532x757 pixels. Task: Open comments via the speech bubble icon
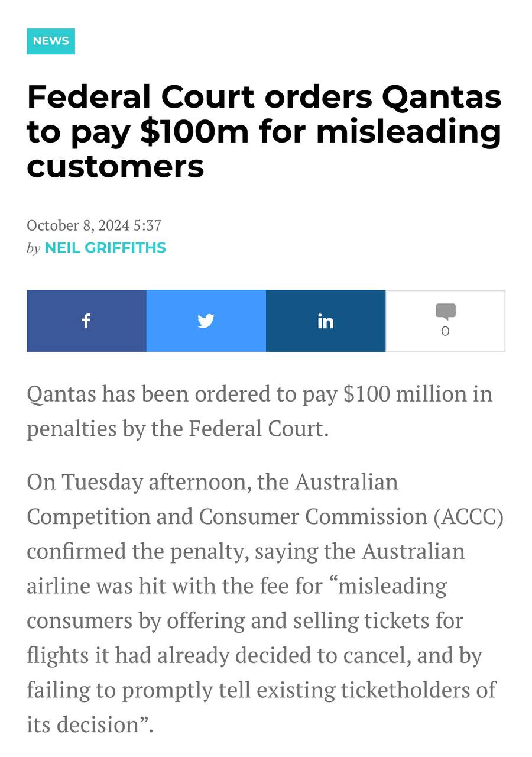pyautogui.click(x=445, y=311)
